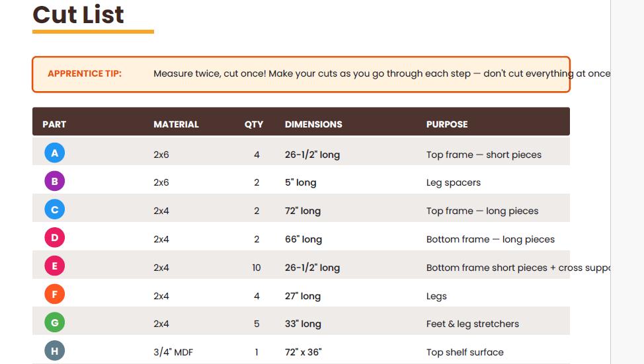Click the purple part B circle badge
Viewport: 644px width, 364px height.
coord(55,182)
